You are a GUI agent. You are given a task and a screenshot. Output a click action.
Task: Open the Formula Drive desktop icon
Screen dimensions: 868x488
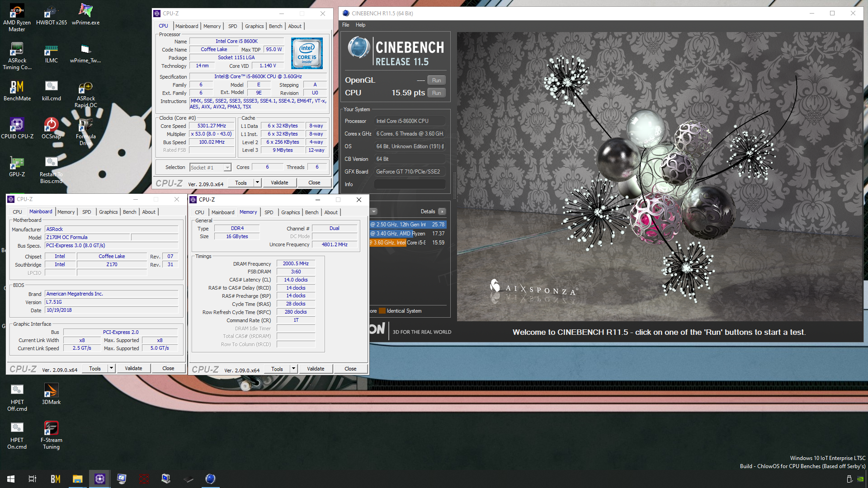(x=85, y=131)
